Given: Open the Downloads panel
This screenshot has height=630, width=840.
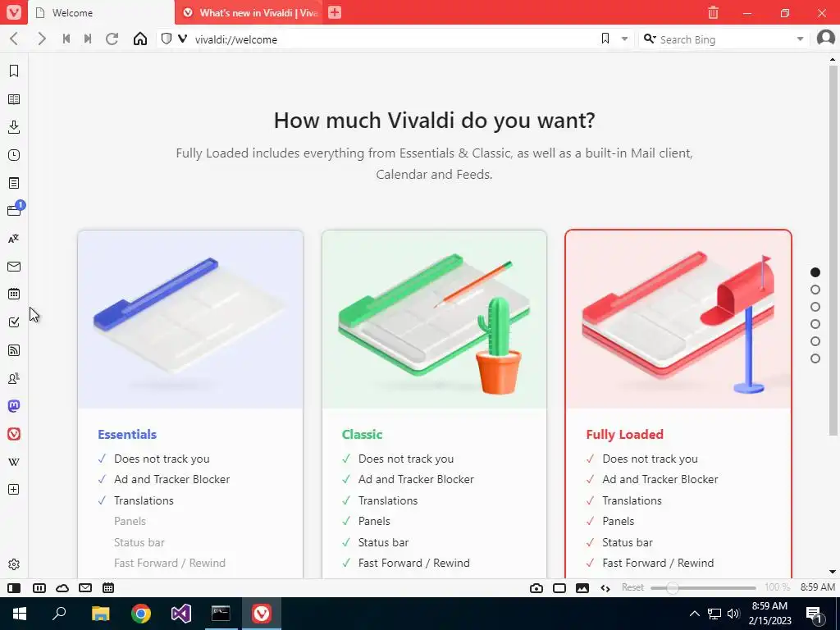Looking at the screenshot, I should tap(14, 127).
